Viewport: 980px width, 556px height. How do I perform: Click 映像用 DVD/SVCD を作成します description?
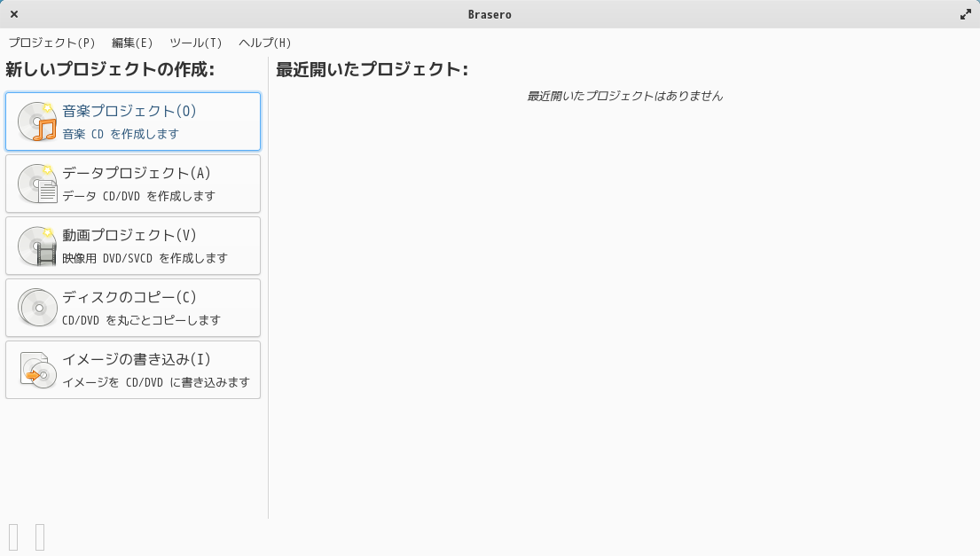[x=145, y=258]
